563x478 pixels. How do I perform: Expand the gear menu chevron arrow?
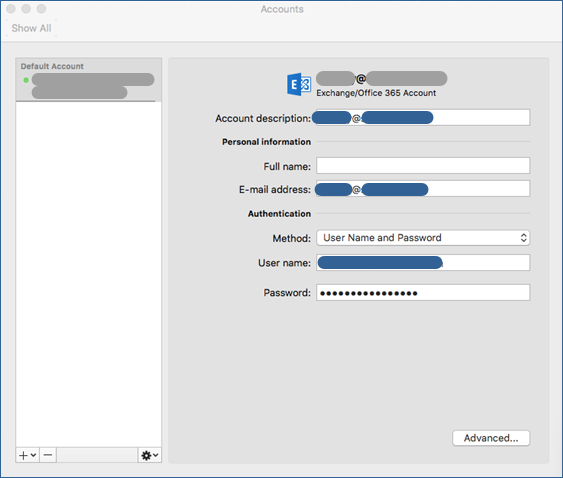click(x=155, y=455)
